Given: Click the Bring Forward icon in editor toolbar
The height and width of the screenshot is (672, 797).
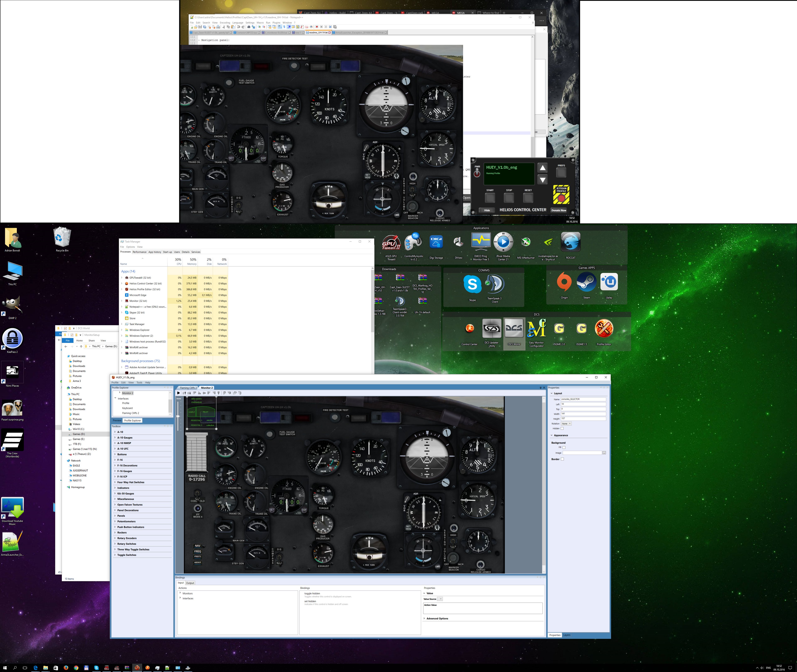Looking at the screenshot, I should point(185,393).
